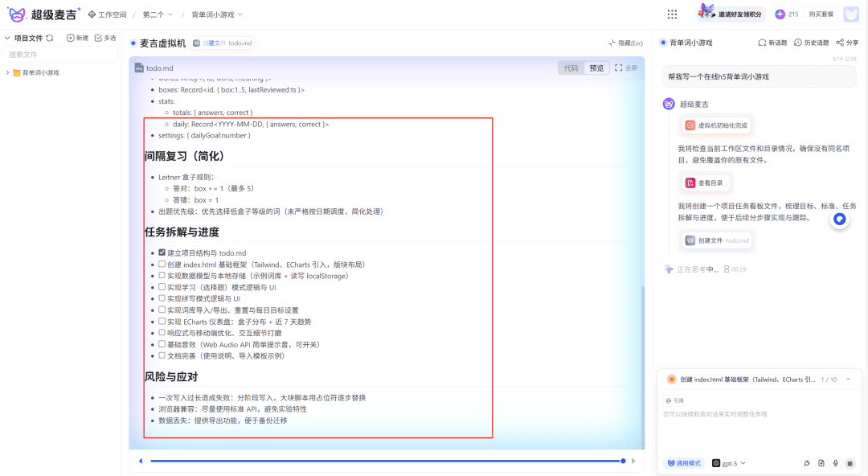This screenshot has height=476, width=868.
Task: Click 购买套餐 to buy a plan
Action: pos(821,14)
